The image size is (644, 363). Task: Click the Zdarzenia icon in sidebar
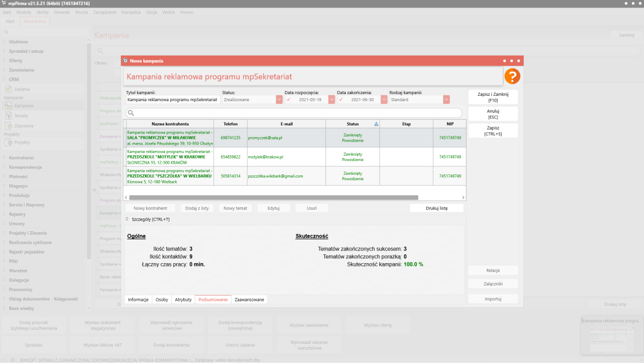point(8,125)
